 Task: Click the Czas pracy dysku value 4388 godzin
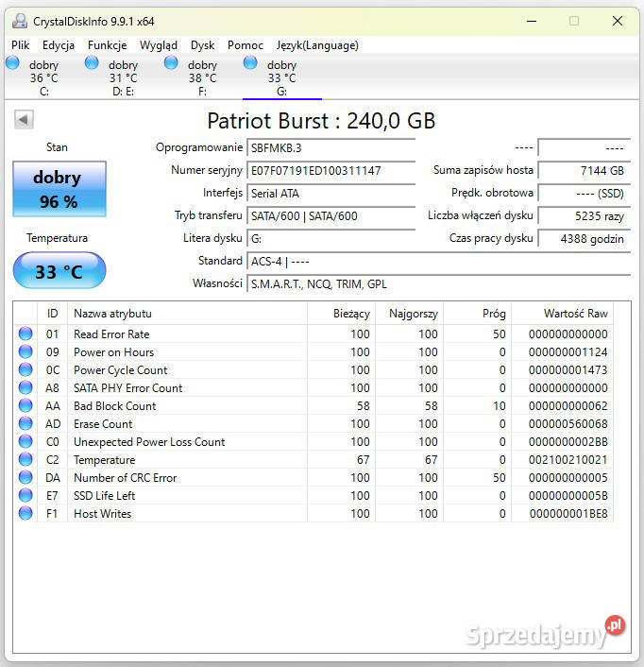pos(585,238)
